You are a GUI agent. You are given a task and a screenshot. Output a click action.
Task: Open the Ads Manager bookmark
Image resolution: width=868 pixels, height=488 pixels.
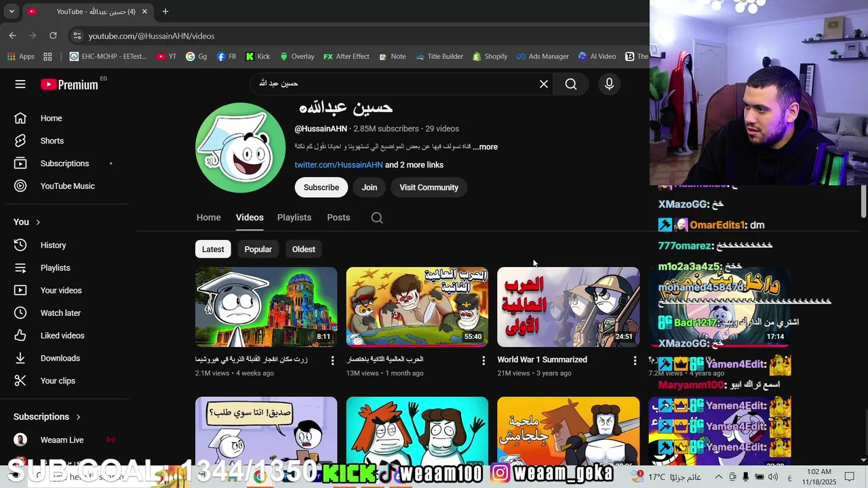542,57
